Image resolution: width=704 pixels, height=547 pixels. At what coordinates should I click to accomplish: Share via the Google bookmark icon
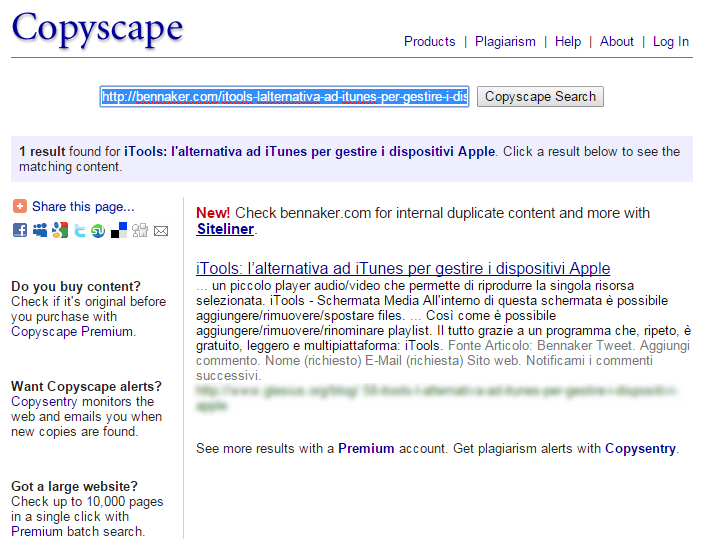coord(60,230)
